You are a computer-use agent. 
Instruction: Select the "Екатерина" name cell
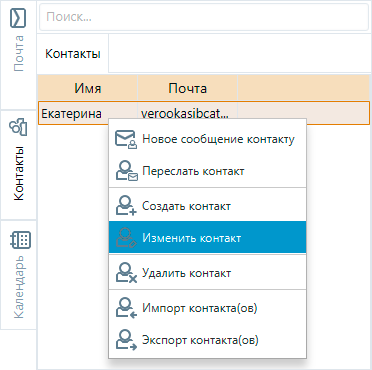click(88, 114)
